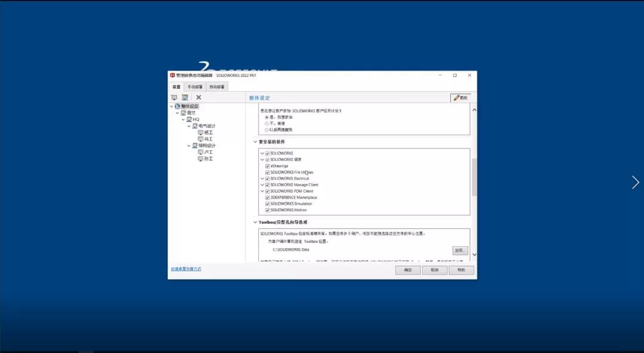Click the next arrow at right screen edge
This screenshot has width=644, height=353.
(x=636, y=182)
